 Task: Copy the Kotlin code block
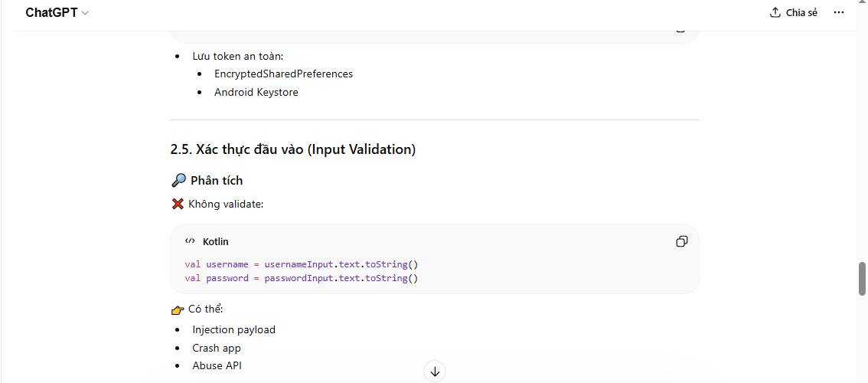click(x=681, y=241)
